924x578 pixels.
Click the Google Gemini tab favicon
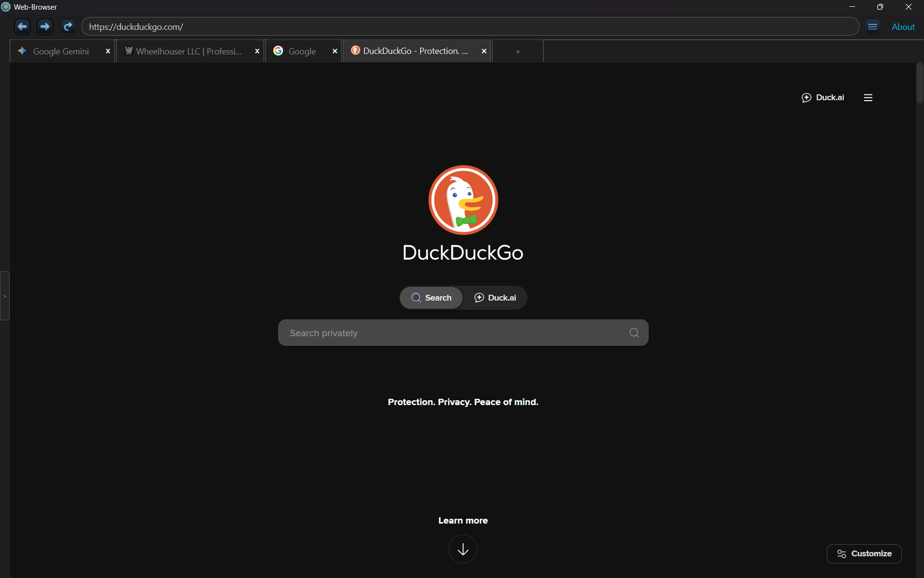(22, 51)
